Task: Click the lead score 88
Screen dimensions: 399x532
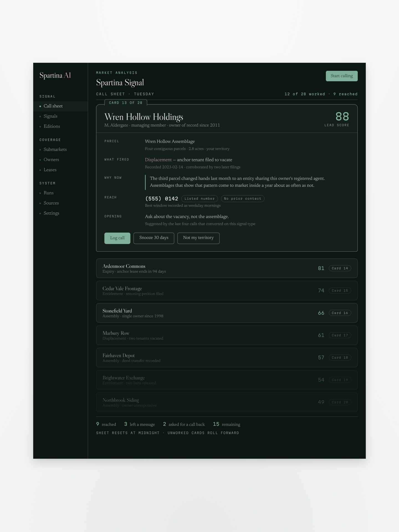Action: 342,116
